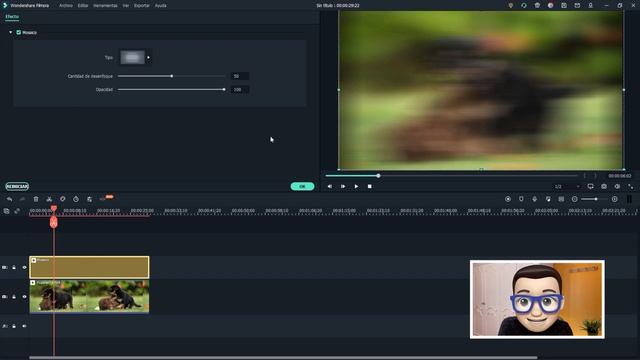The image size is (640, 360).
Task: Open the Archivo menu
Action: pos(66,6)
